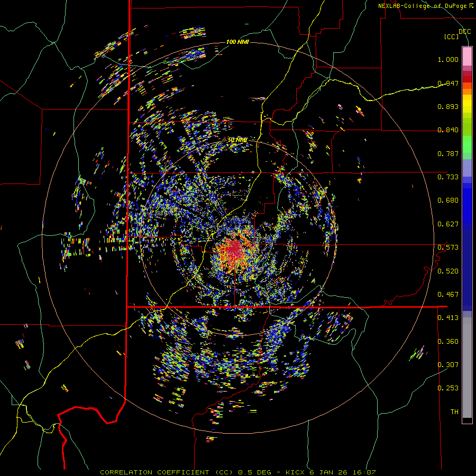Click the 0.680 scale value

click(x=448, y=200)
